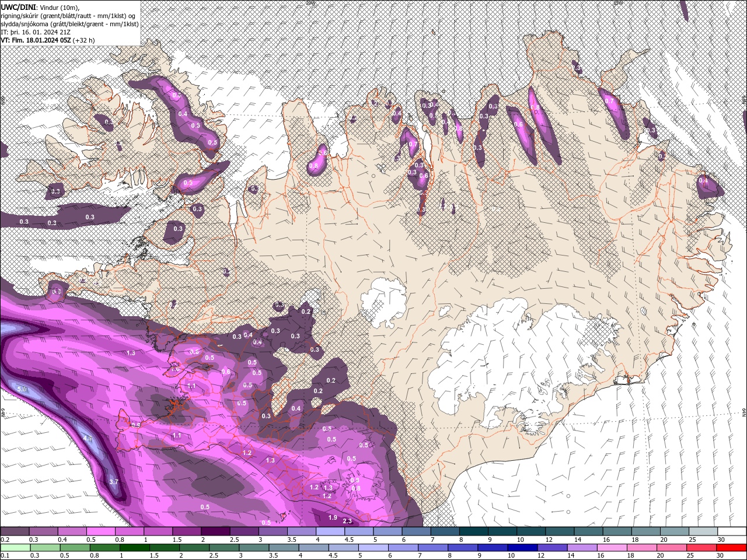Pick the '0.2' swatch in the top legend row
747x560 pixels.
click(x=15, y=531)
